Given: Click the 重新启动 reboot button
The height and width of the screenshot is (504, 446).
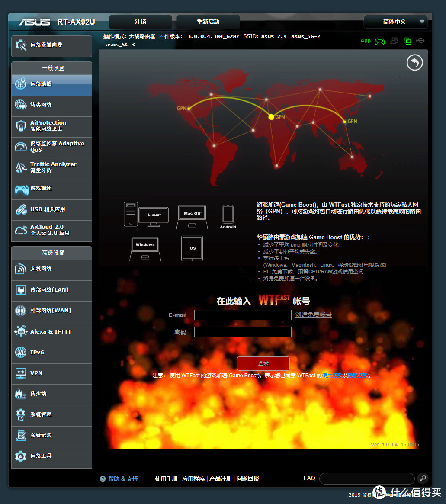Looking at the screenshot, I should click(208, 22).
